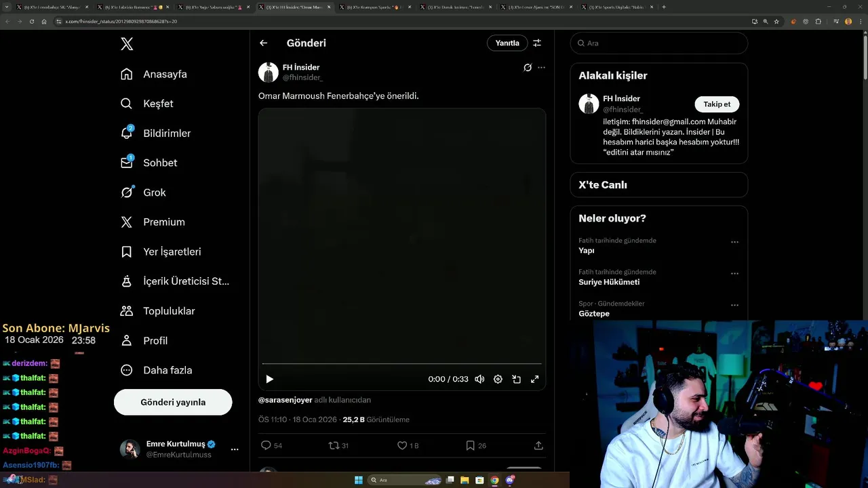Open the Windows Start menu
The width and height of the screenshot is (868, 488).
coord(359,480)
